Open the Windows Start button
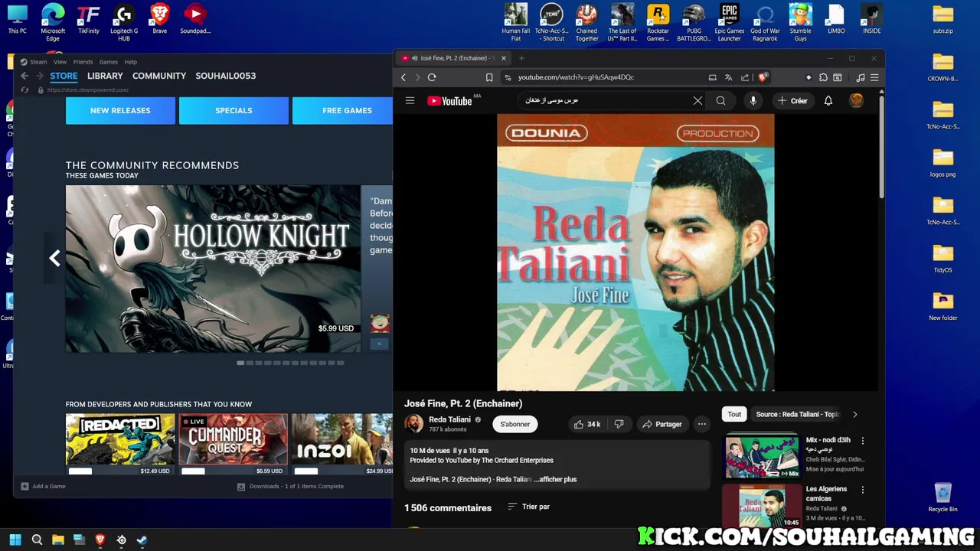Viewport: 980px width, 551px height. 15,540
